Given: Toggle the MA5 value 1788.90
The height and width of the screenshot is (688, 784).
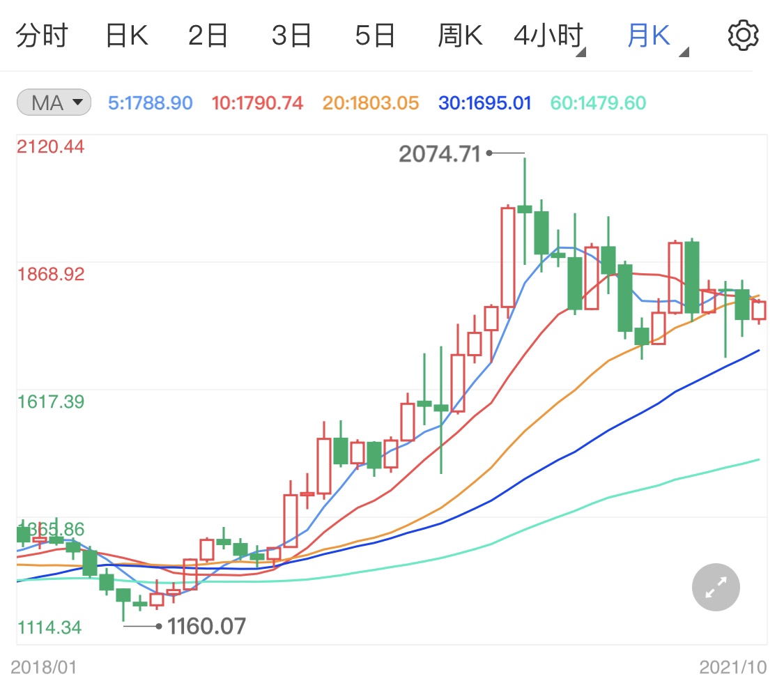Looking at the screenshot, I should [151, 102].
